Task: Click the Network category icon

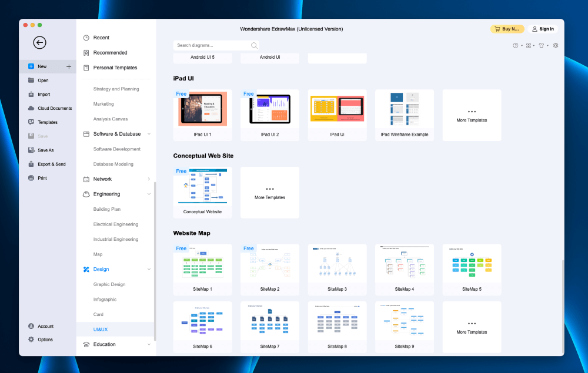Action: coord(86,179)
